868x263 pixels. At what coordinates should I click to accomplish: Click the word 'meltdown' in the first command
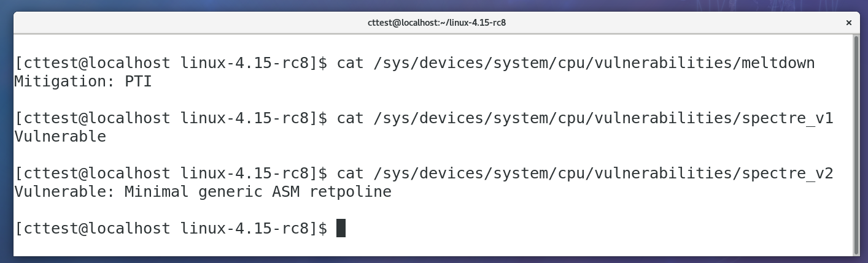(777, 63)
